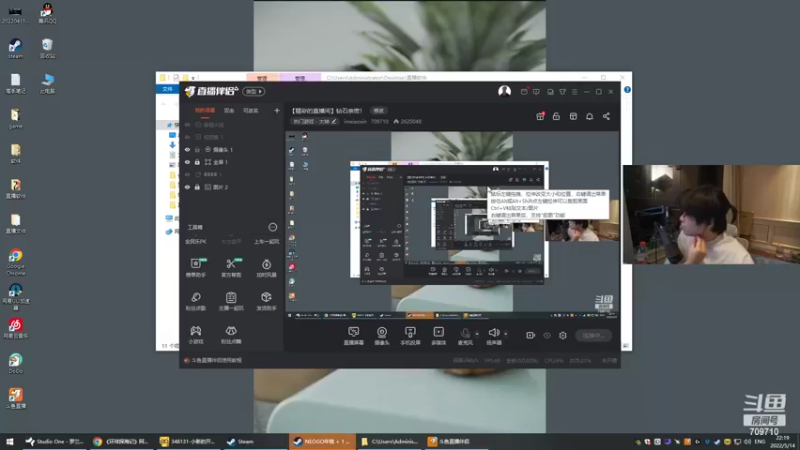
Task: Toggle visibility of 图片 2 layer
Action: pos(187,187)
